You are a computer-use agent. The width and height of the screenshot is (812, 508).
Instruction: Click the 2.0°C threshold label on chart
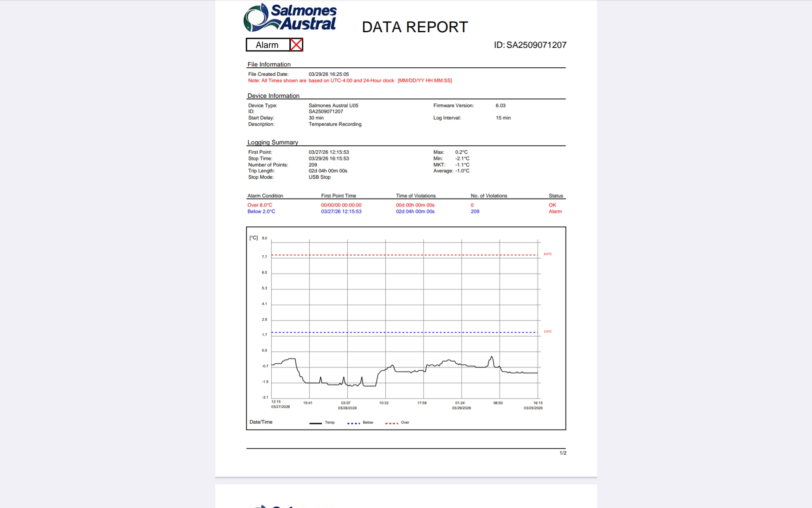pos(548,331)
